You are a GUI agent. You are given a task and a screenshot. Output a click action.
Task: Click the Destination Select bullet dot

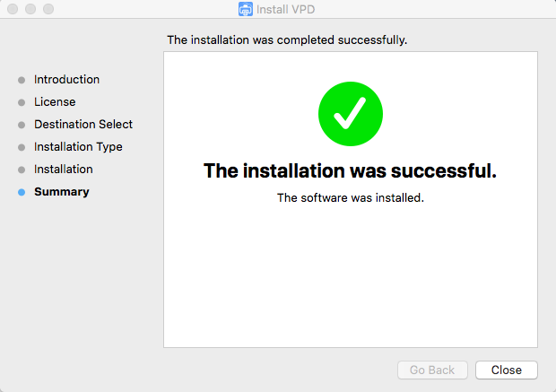22,125
